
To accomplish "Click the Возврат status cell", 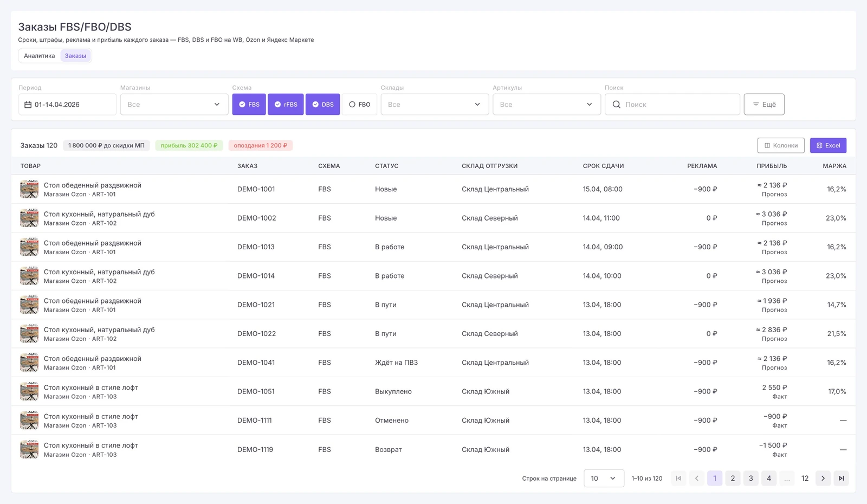I will click(389, 449).
